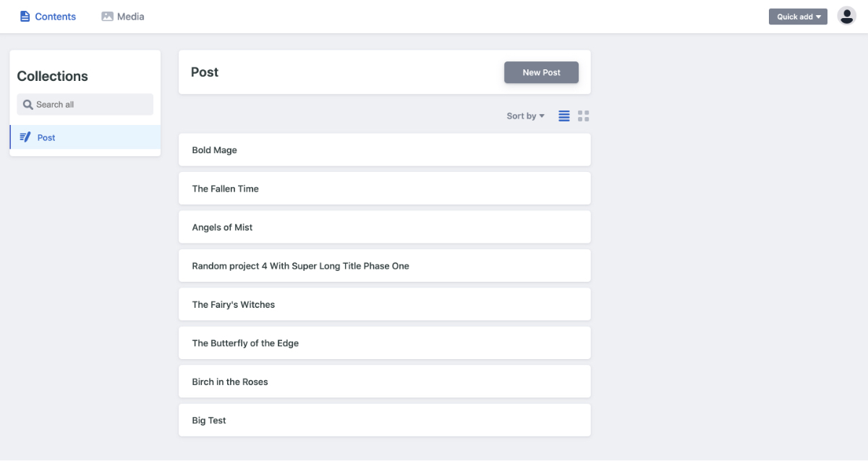The width and height of the screenshot is (868, 461).
Task: Click the Post collection pencil icon
Action: (x=25, y=137)
